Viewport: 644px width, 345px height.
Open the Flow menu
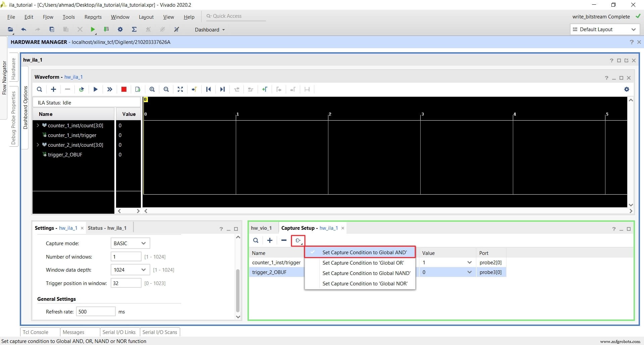click(48, 17)
